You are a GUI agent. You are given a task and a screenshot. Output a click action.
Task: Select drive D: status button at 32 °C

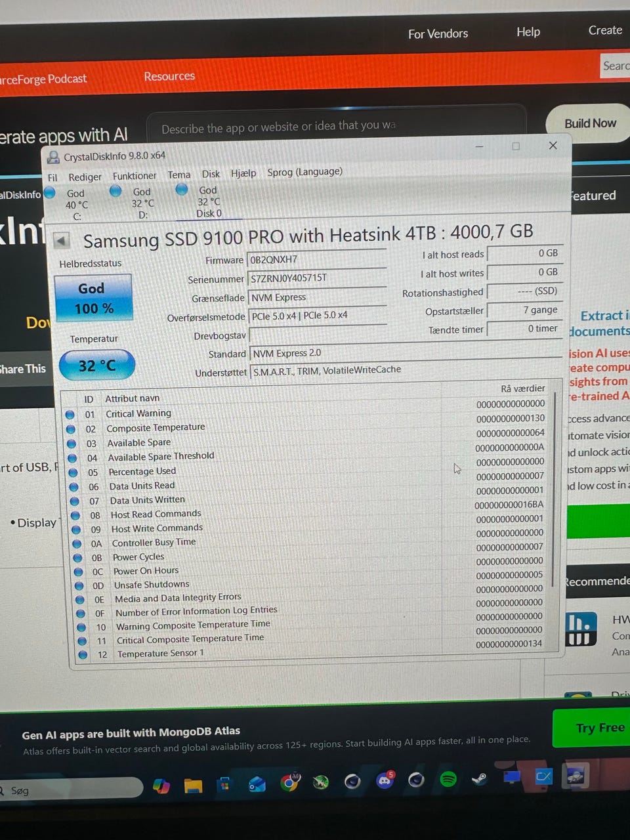135,203
